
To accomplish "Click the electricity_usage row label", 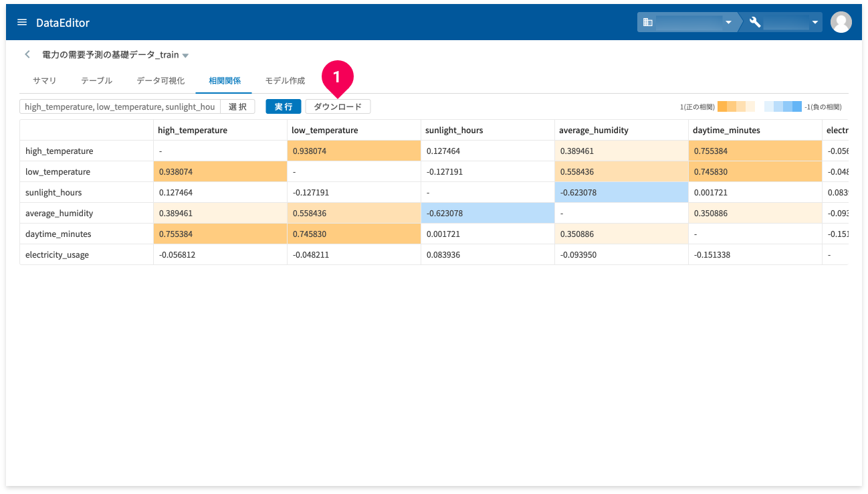I will pyautogui.click(x=86, y=254).
